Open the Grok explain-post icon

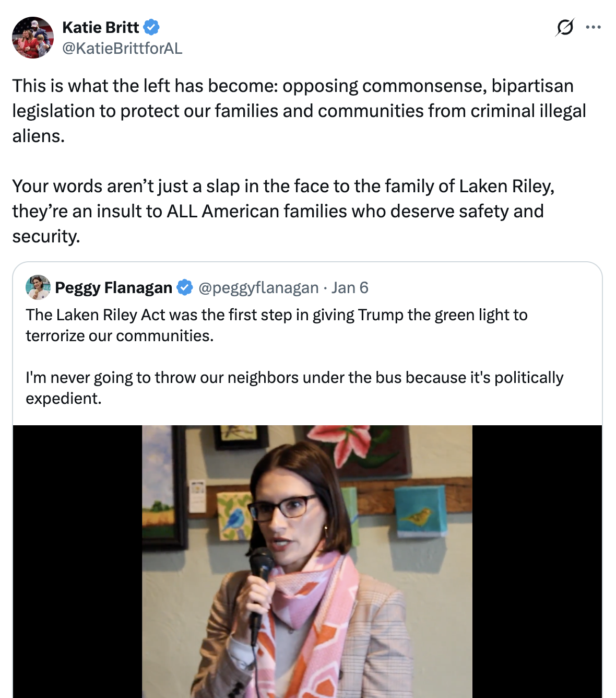tap(565, 27)
